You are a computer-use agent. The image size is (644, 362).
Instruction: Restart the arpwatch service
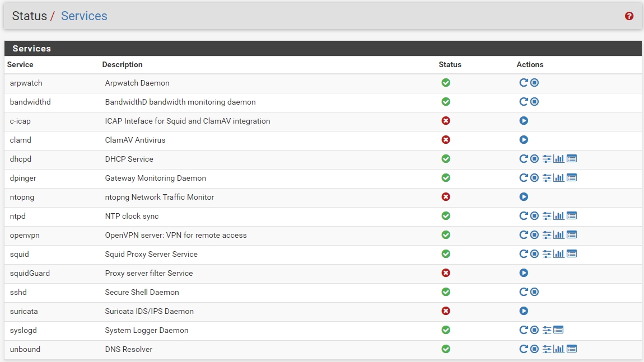(523, 83)
